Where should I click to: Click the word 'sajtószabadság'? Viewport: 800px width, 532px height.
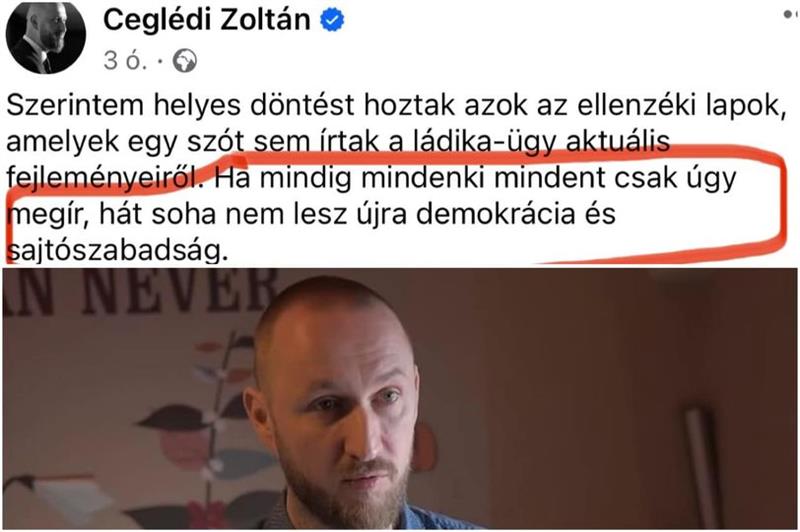(117, 250)
